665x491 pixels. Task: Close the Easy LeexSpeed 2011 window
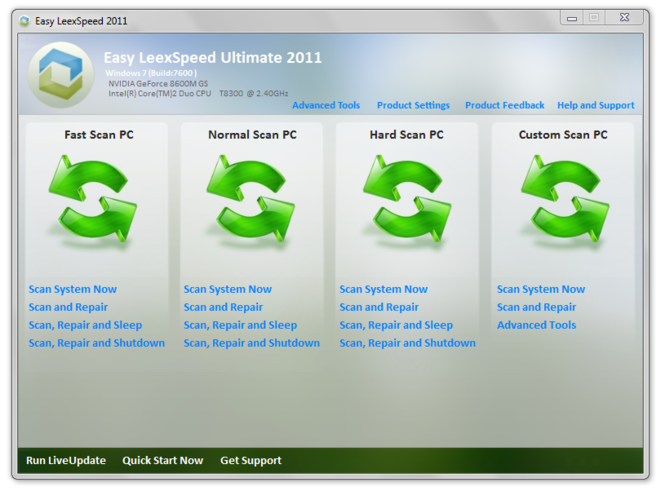pos(624,17)
